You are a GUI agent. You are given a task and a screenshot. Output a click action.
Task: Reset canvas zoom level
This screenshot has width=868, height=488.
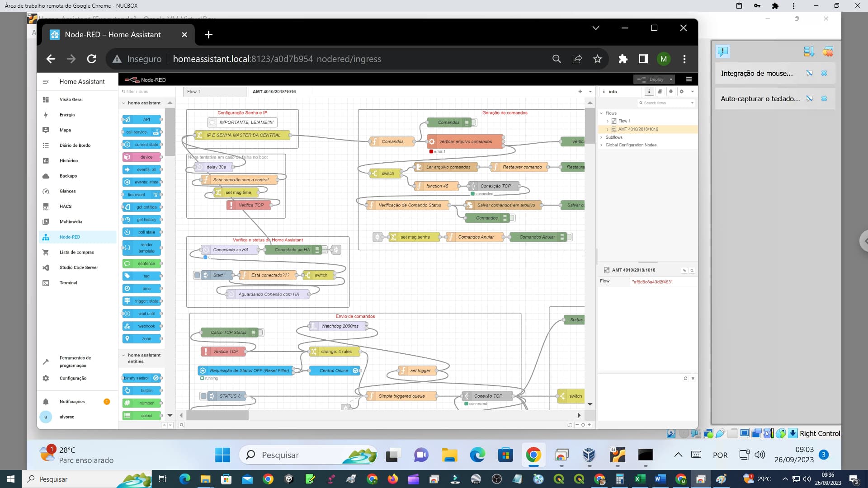(x=583, y=425)
